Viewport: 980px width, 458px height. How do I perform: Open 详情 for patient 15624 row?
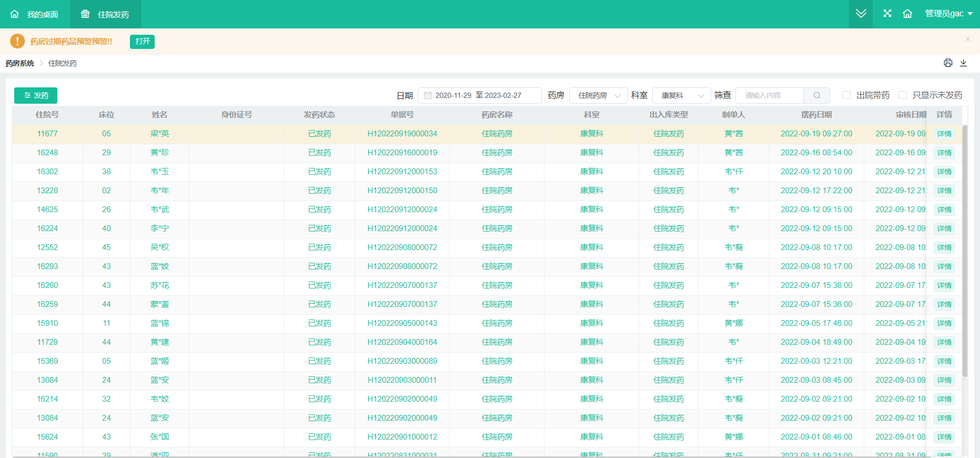tap(944, 437)
